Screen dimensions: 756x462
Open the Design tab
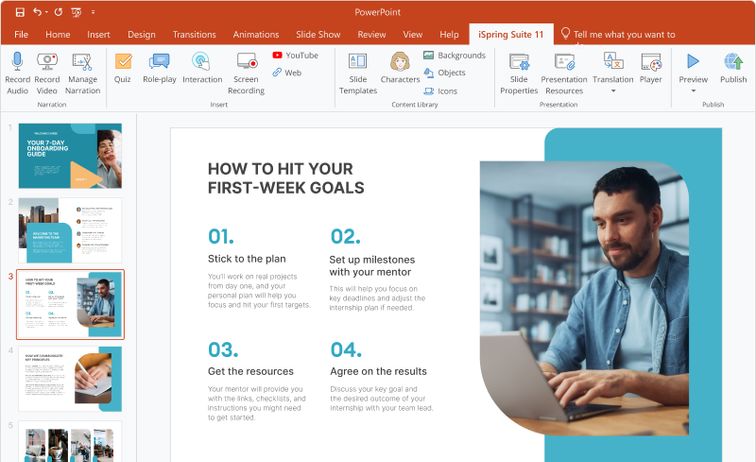click(141, 34)
